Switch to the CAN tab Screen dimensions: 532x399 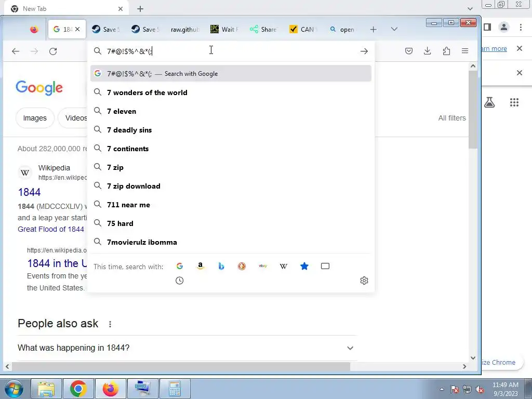coord(303,30)
